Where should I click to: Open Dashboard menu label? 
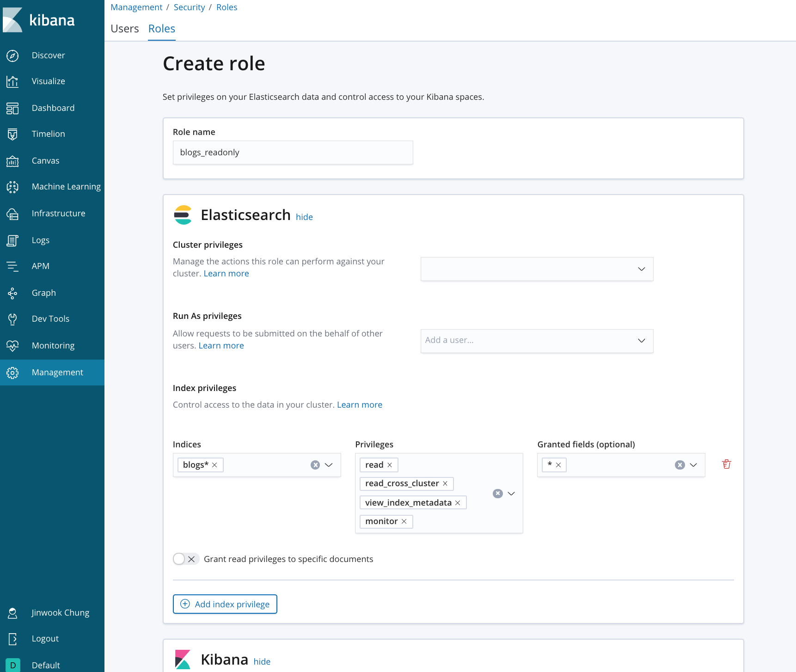[x=53, y=108]
